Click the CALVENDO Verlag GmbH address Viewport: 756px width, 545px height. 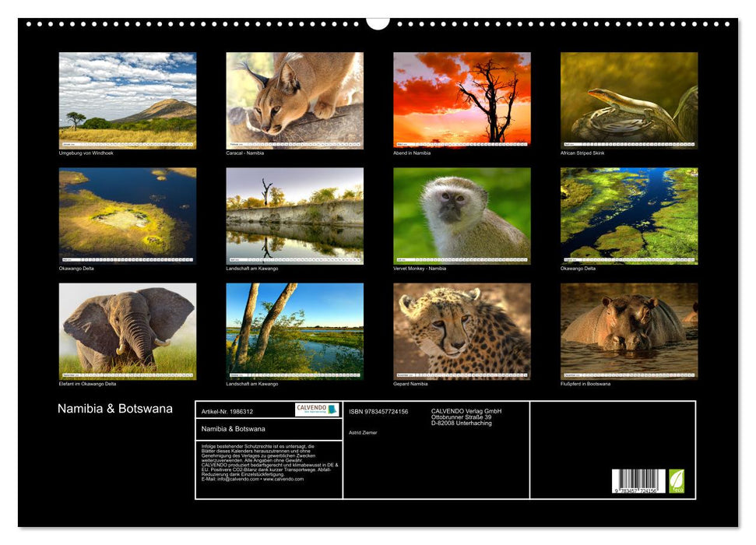tap(466, 417)
